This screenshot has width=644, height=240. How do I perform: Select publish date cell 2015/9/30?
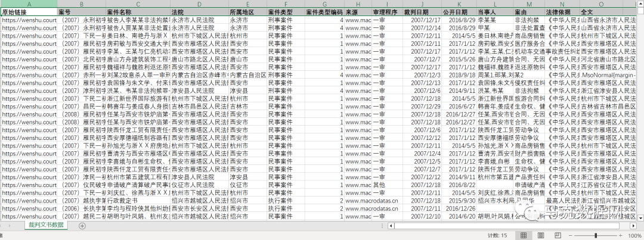tap(459, 201)
